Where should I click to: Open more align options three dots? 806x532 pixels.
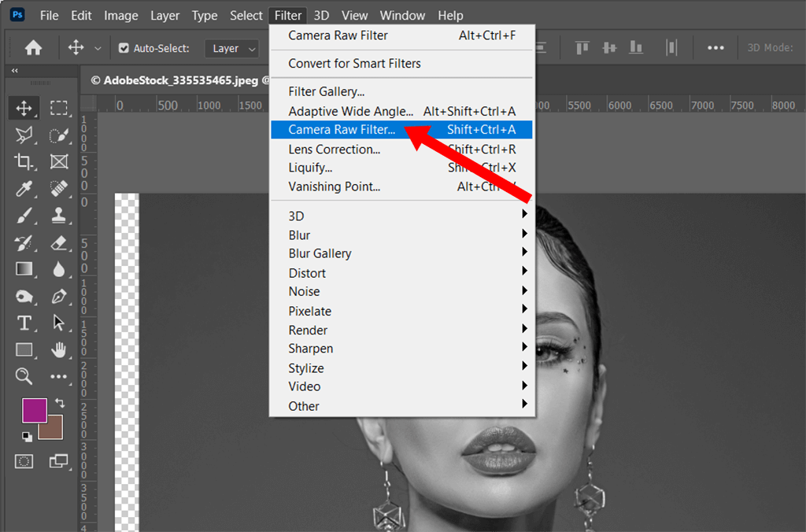point(715,48)
